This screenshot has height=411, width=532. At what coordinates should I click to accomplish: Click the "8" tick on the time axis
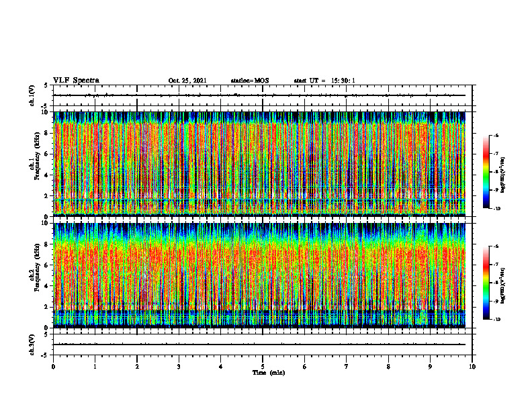pos(388,367)
